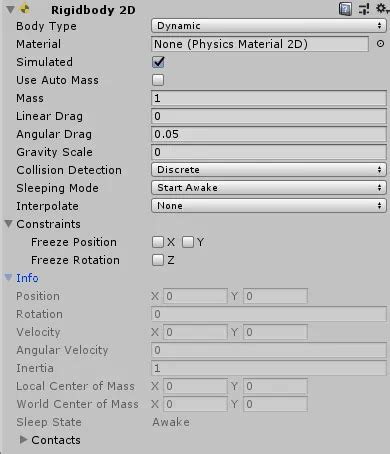The width and height of the screenshot is (390, 454).
Task: Click the Position X info field
Action: 195,296
